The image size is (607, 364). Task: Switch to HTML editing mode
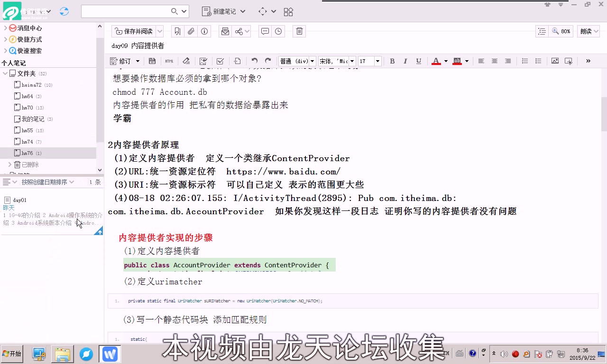(x=169, y=61)
